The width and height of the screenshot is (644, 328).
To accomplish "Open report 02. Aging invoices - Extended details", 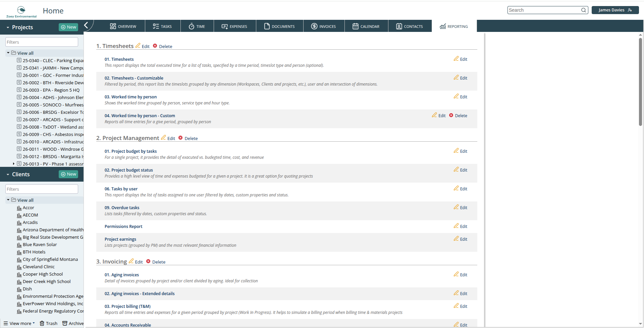I will (x=140, y=293).
